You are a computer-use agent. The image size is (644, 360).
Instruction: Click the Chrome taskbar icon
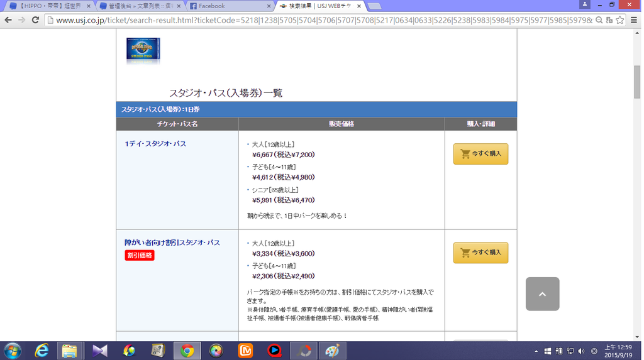[187, 351]
